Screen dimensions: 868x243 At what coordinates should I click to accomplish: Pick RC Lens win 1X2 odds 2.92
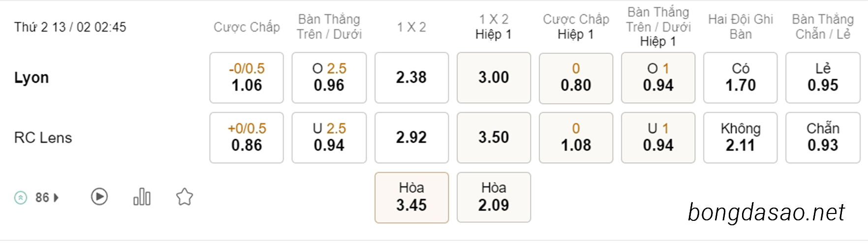411,138
